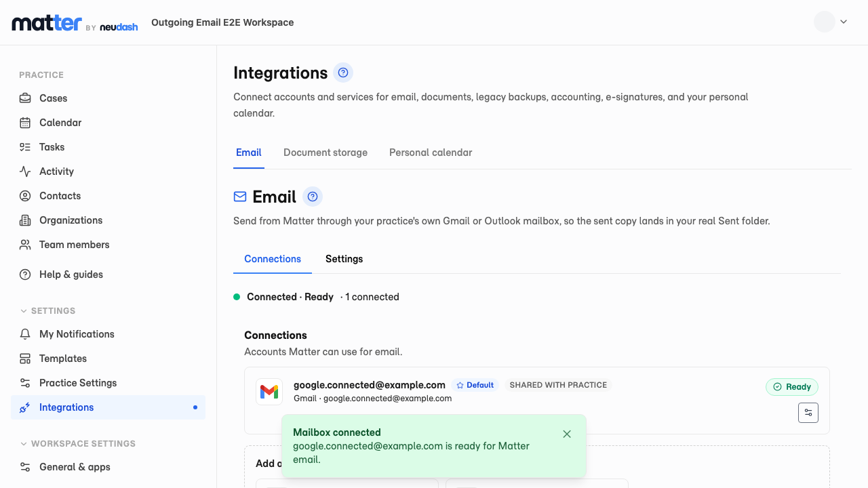
Task: Select the Connections sub-tab
Action: point(273,259)
